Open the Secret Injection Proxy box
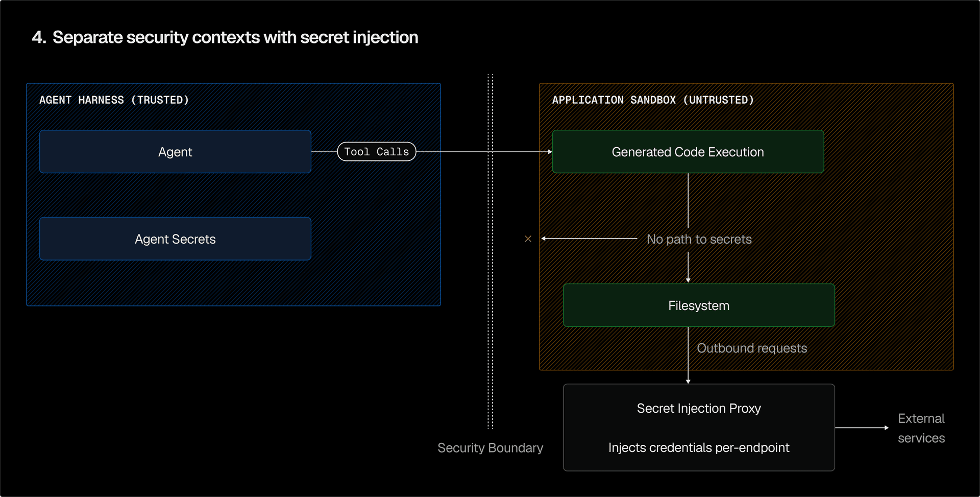Viewport: 980px width, 497px height. pos(699,428)
